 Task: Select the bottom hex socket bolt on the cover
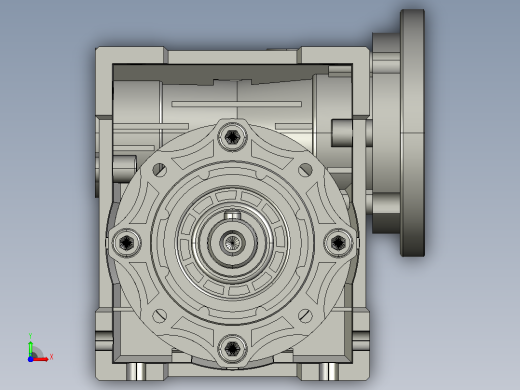tap(232, 348)
